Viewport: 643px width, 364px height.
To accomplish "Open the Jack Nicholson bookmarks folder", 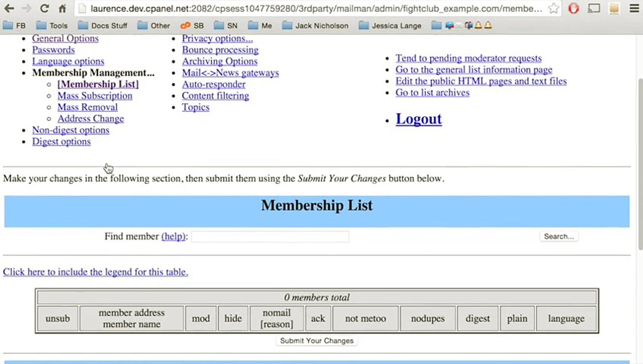I will coord(315,25).
